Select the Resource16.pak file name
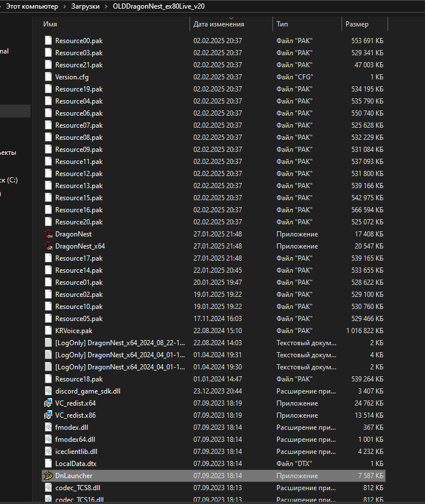The image size is (425, 504). click(79, 210)
